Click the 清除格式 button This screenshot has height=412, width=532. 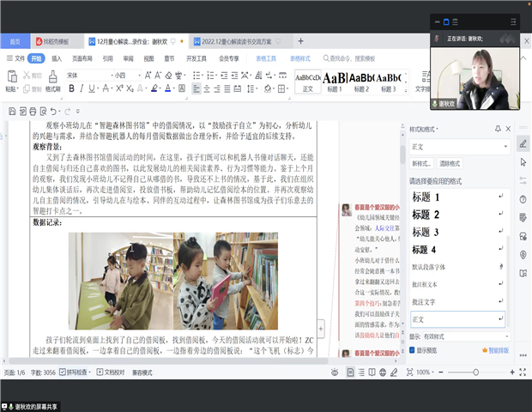coord(450,163)
